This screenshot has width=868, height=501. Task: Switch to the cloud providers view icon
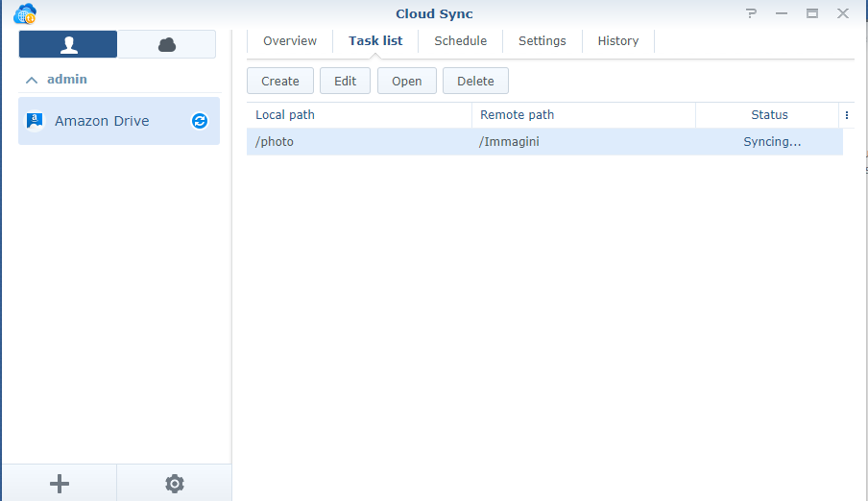coord(167,44)
